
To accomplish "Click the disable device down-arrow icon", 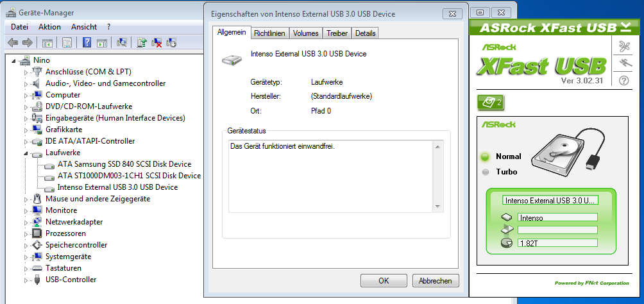I will click(x=171, y=42).
